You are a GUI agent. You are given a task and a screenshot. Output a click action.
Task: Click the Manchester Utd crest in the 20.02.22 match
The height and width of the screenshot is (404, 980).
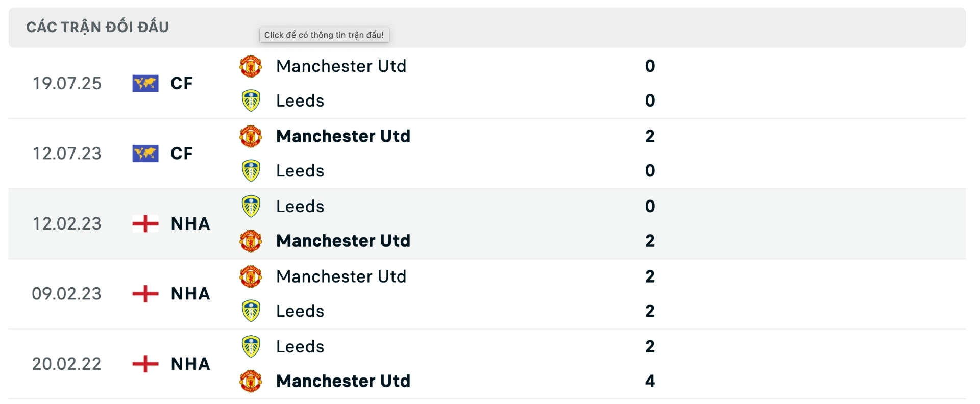[x=251, y=381]
